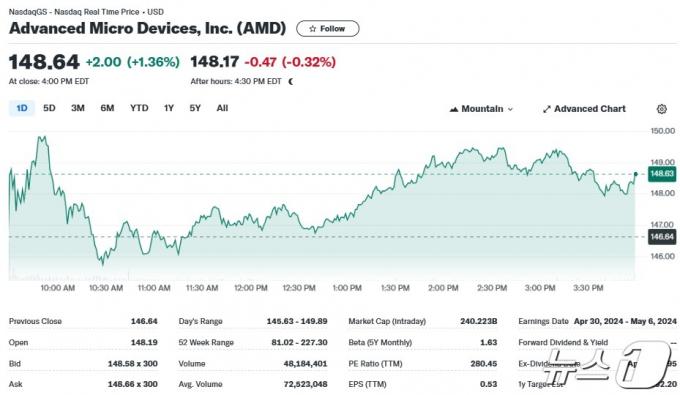Click the Previous Close value 146.64
This screenshot has height=395, width=680.
(x=144, y=321)
